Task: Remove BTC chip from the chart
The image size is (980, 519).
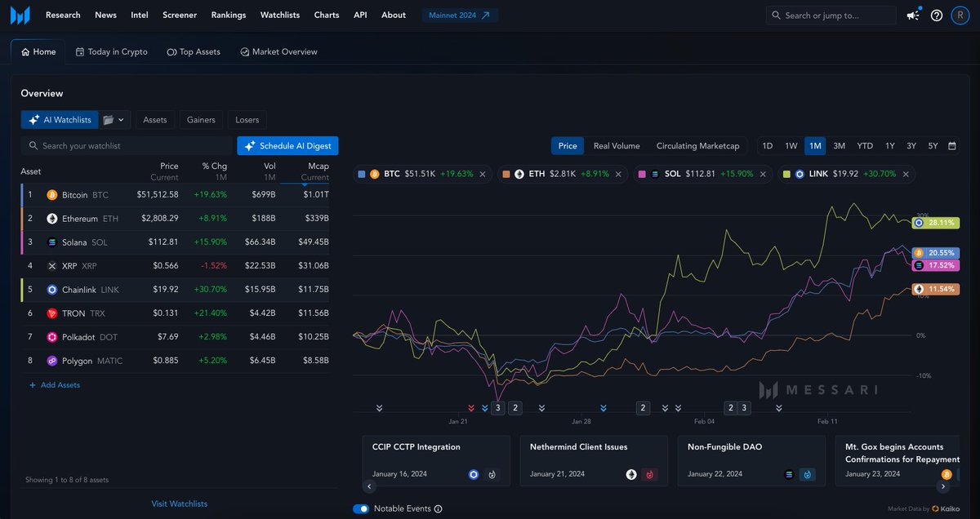Action: coord(483,174)
